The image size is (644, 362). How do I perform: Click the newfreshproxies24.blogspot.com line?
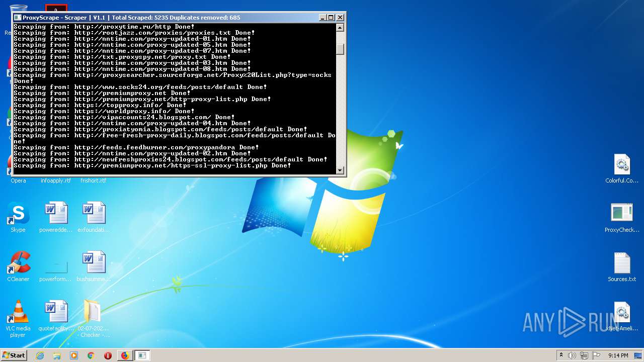(x=171, y=159)
